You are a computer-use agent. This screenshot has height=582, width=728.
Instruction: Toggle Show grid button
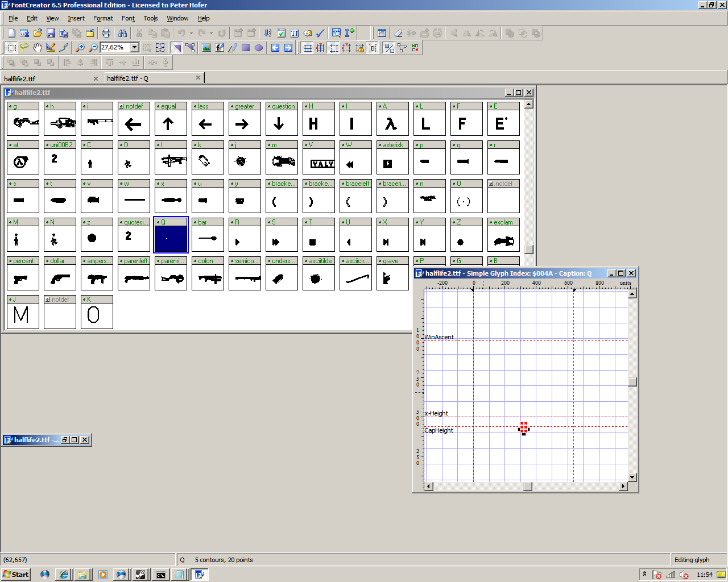[308, 48]
